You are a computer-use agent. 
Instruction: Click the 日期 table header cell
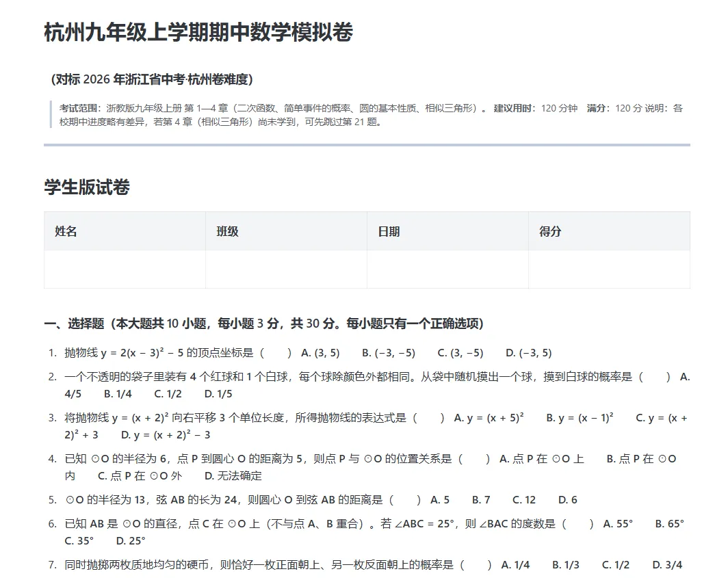(447, 231)
